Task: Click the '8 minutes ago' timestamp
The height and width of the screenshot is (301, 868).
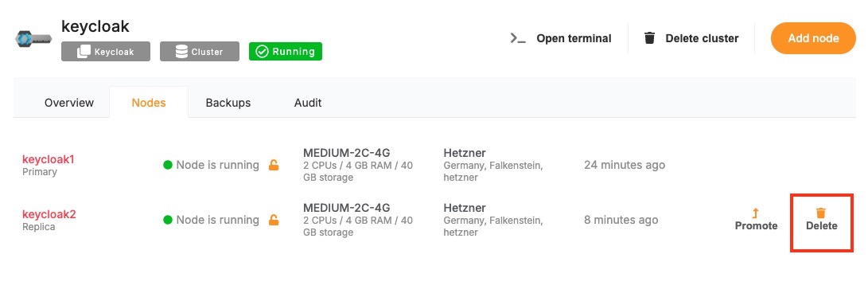Action: tap(621, 220)
